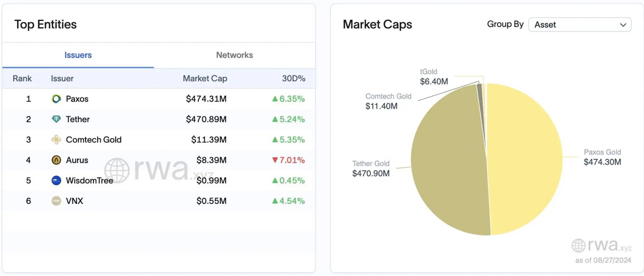644x276 pixels.
Task: Click the Rank column header
Action: point(22,79)
